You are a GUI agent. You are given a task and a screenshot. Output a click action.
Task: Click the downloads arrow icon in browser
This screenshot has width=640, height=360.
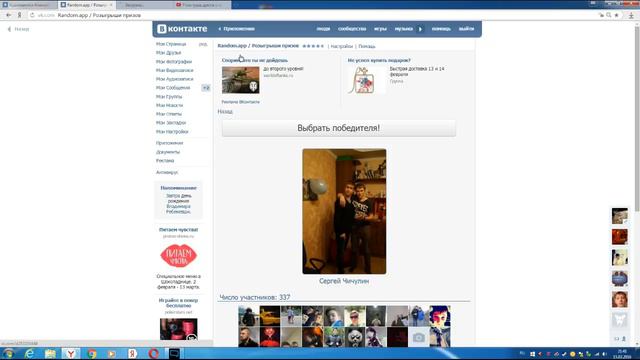(631, 15)
